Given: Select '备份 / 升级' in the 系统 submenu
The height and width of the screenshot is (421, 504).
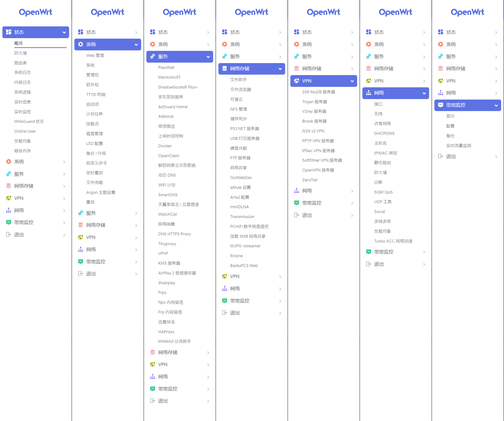Looking at the screenshot, I should pos(96,153).
